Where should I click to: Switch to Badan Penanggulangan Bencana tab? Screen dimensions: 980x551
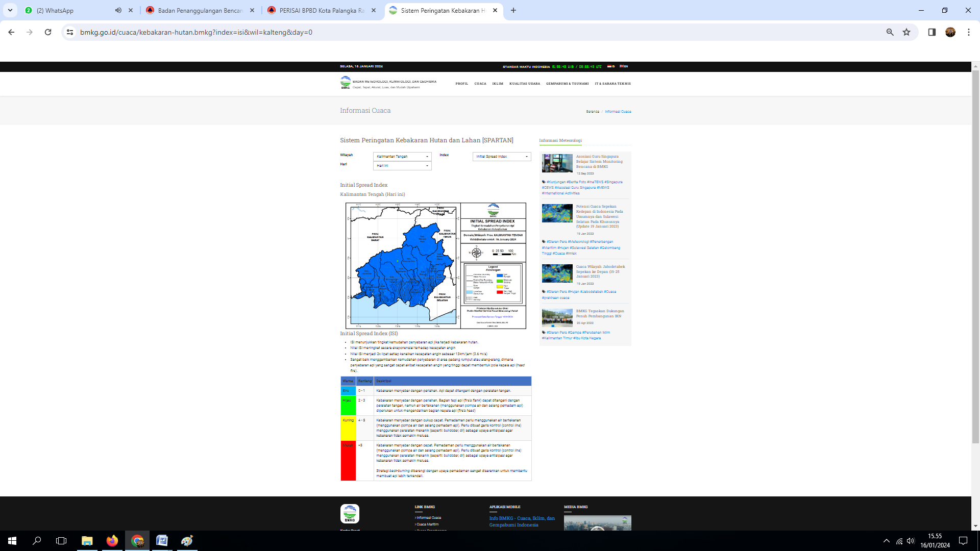coord(200,10)
